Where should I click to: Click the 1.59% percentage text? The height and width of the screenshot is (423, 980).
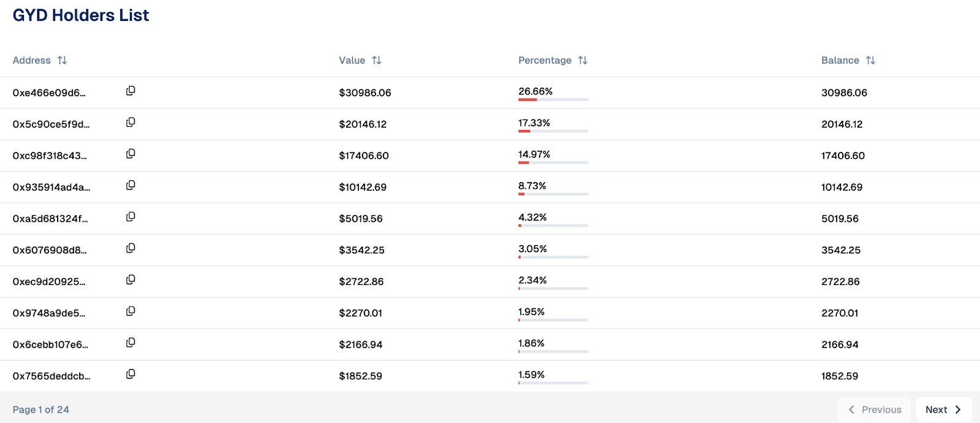[x=531, y=375]
